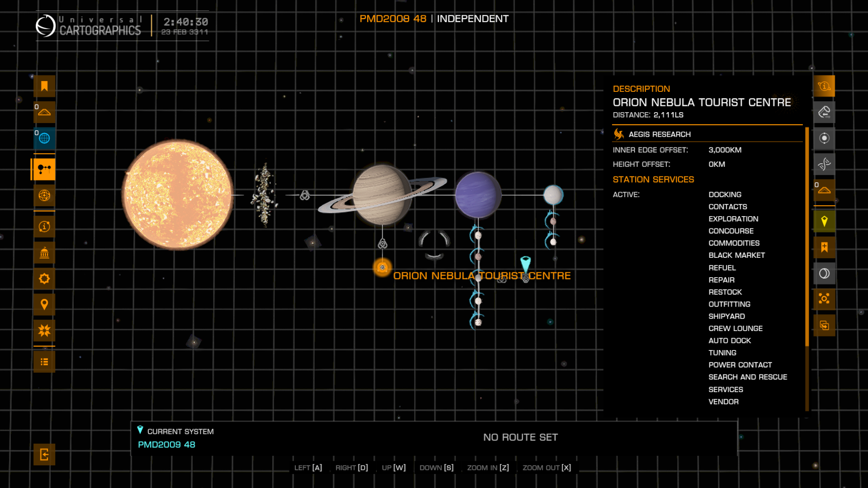Select the ringed gas giant planet

click(382, 195)
